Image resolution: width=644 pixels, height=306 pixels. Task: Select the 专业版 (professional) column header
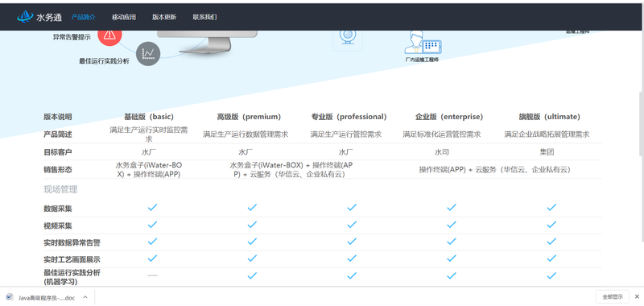click(349, 117)
